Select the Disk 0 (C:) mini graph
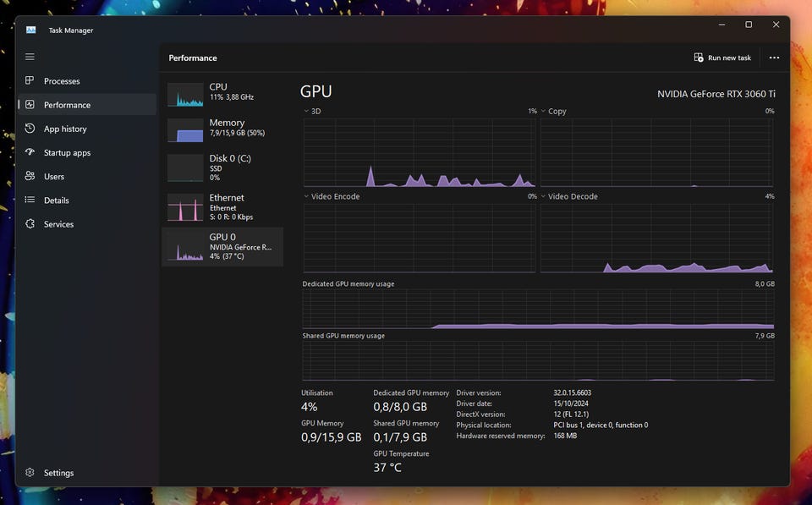The image size is (812, 505). click(185, 167)
